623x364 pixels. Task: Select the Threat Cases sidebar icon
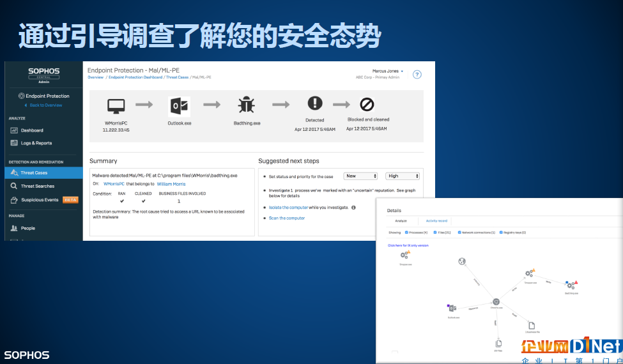pos(14,172)
